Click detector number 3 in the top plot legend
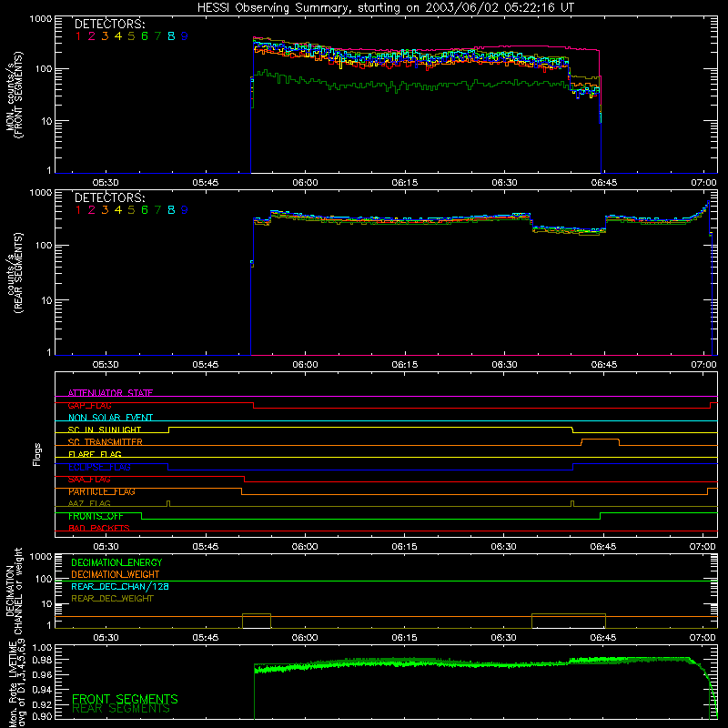 click(105, 36)
